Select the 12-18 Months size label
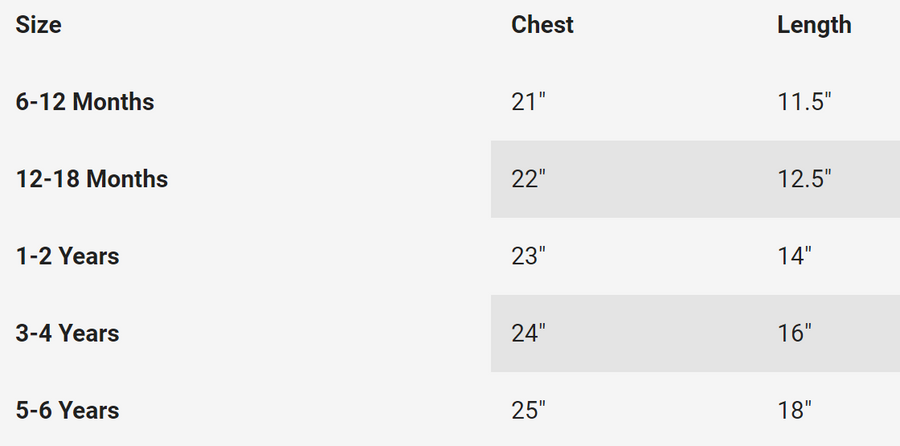Image resolution: width=900 pixels, height=446 pixels. pos(92,179)
